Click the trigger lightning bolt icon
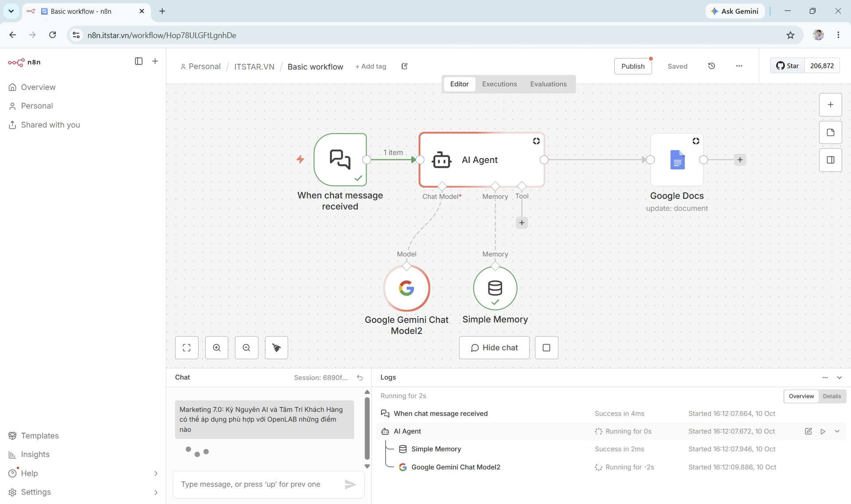This screenshot has width=851, height=504. [x=300, y=159]
